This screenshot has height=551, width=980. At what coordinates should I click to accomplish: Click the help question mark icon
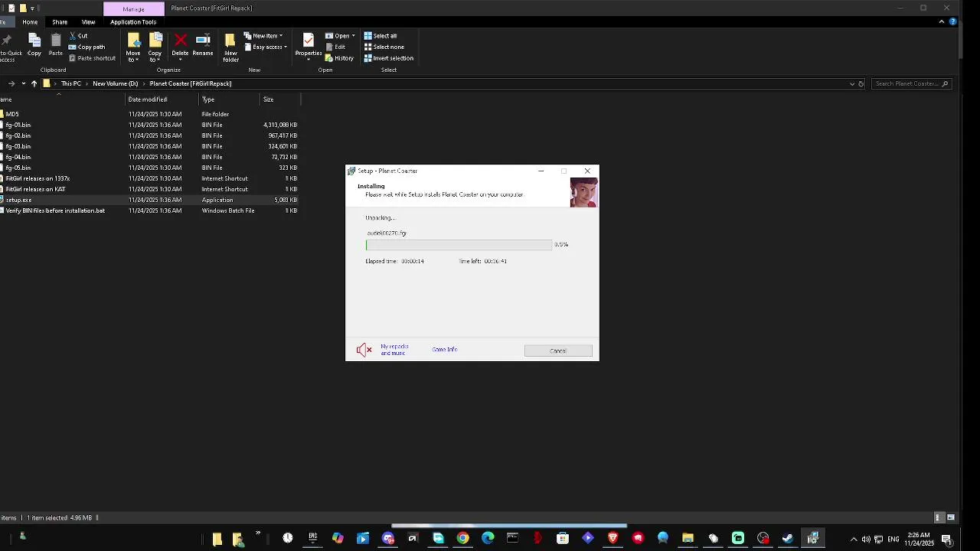(x=952, y=21)
